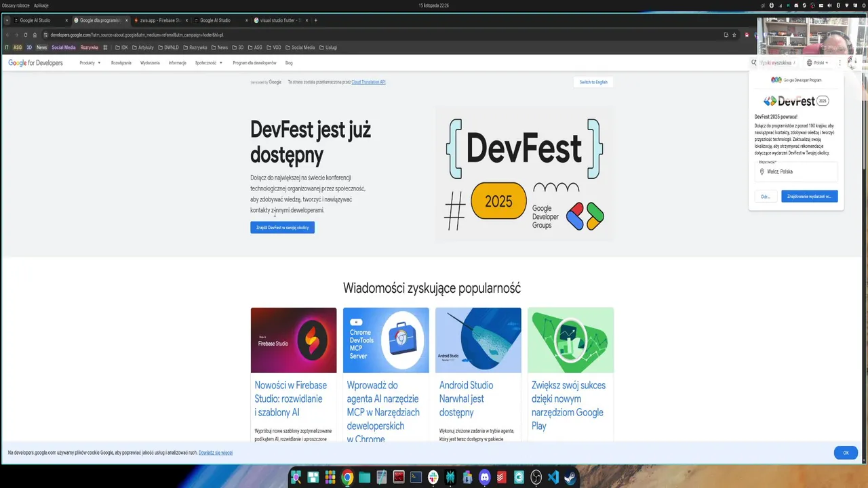Launch Slack from the dock
This screenshot has height=488, width=868.
click(x=433, y=476)
